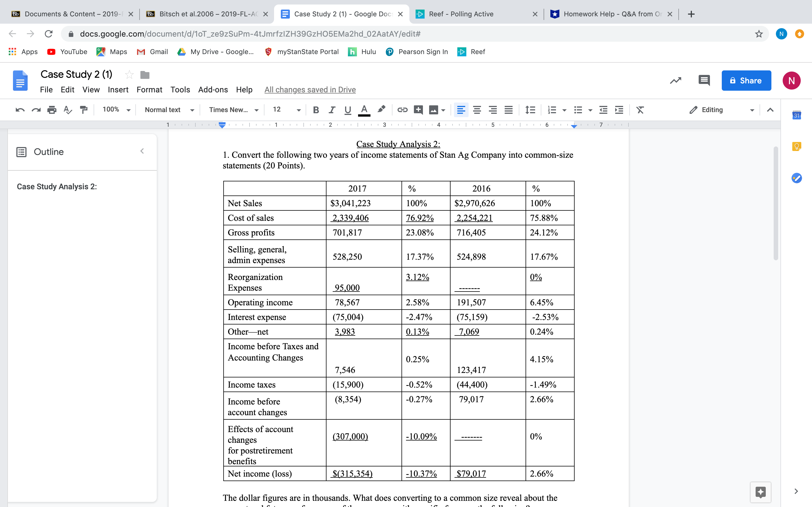Open the Print dialog icon
Screen dimensions: 812x507
click(x=52, y=110)
